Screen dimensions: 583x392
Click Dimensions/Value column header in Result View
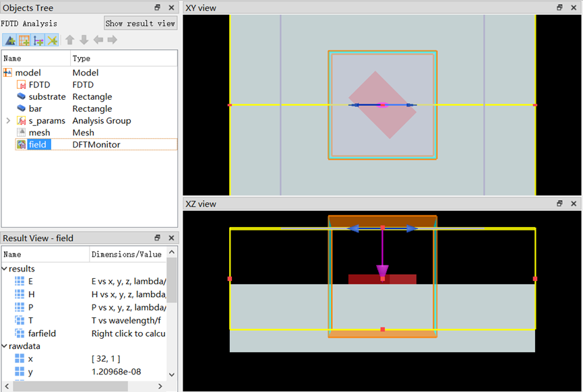(x=127, y=255)
